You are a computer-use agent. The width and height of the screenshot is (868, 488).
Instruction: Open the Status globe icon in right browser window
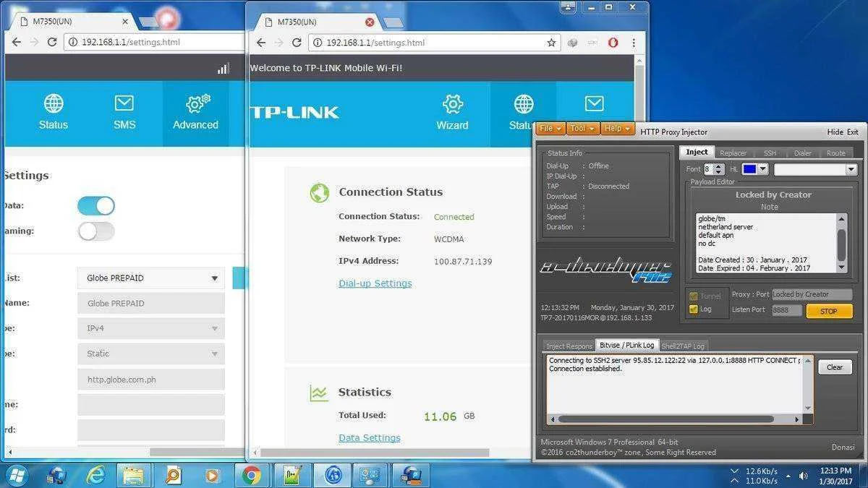pos(524,103)
